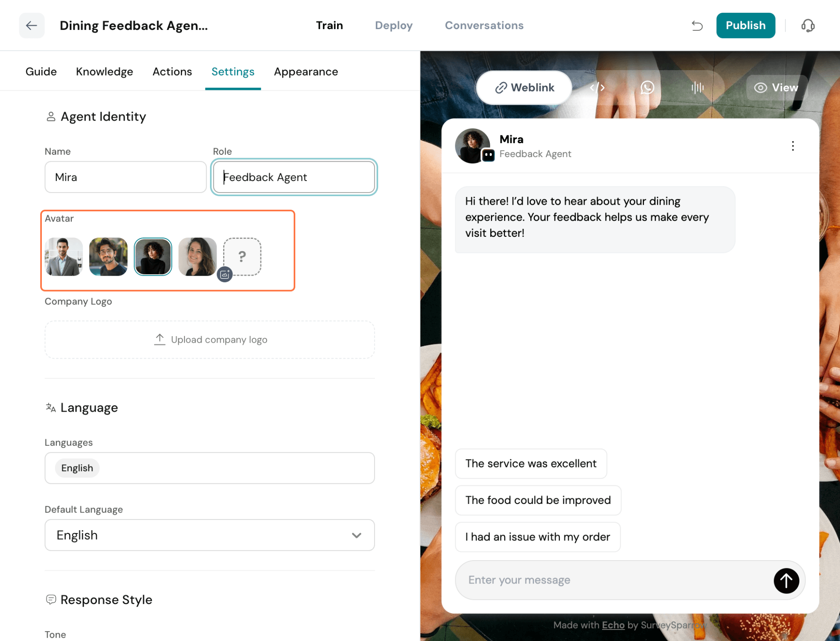Select the embed code icon
Viewport: 840px width, 641px height.
pyautogui.click(x=597, y=87)
